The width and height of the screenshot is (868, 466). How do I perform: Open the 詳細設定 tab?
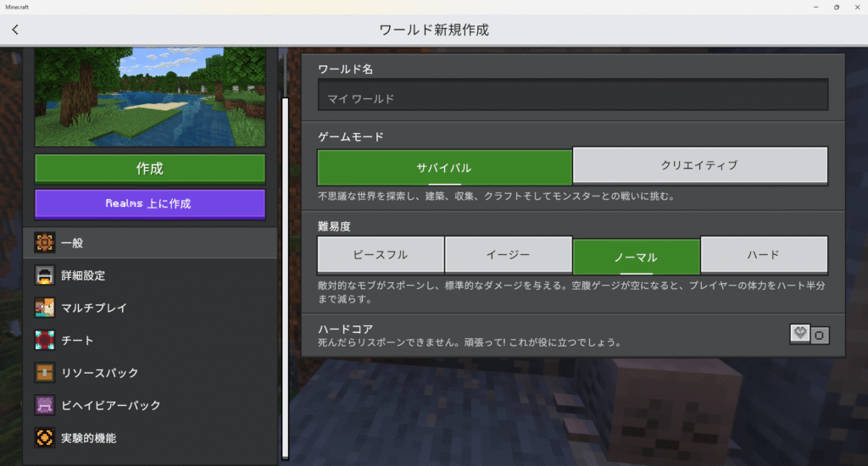(150, 275)
